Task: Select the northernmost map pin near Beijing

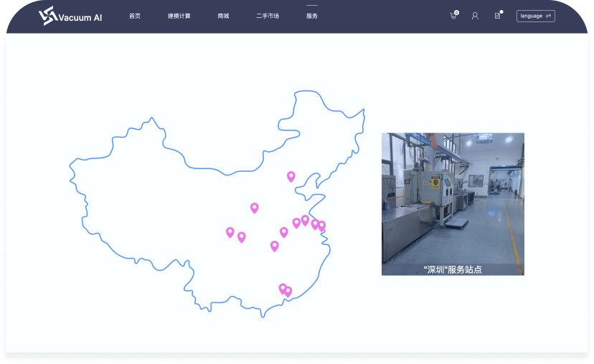Action: [291, 176]
